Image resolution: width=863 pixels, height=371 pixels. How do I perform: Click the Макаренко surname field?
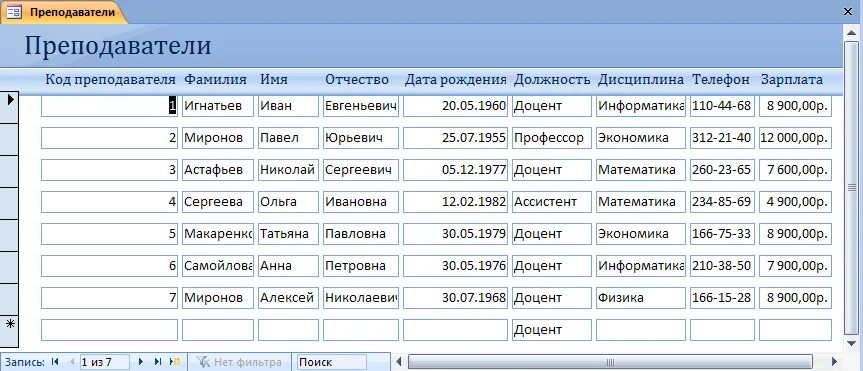218,234
